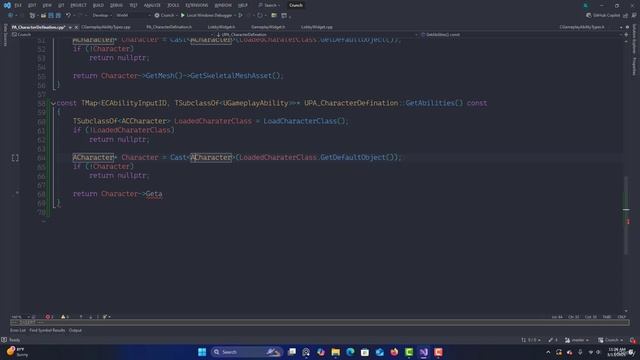Open the Build menu
This screenshot has height=360, width=640.
tap(98, 5)
